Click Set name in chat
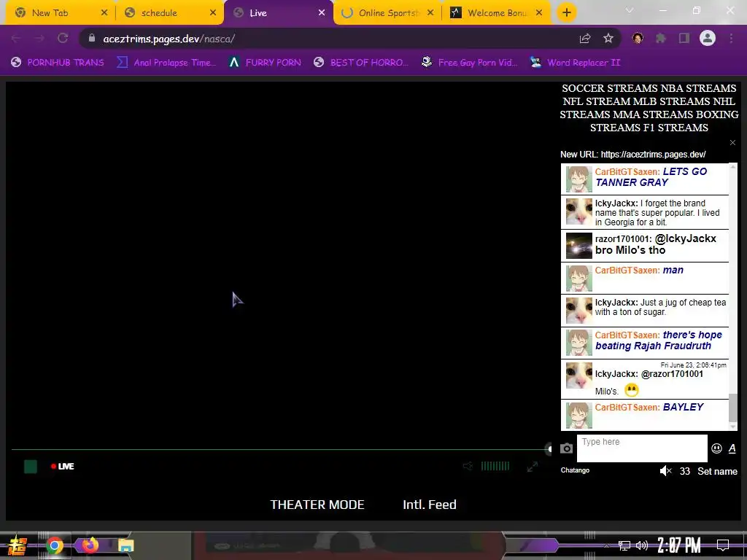Screen dimensions: 747x560 pyautogui.click(x=717, y=471)
